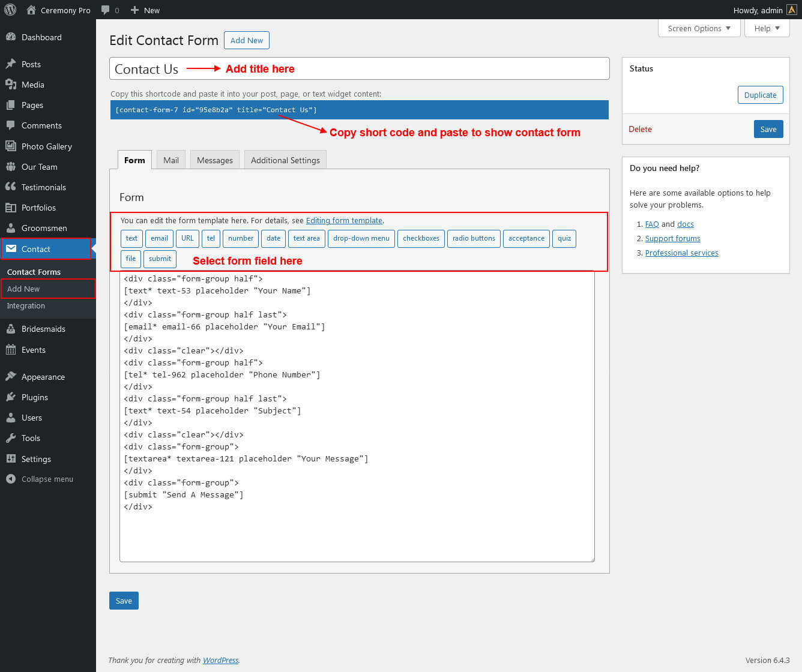This screenshot has width=802, height=672.
Task: Switch to the Mail tab
Action: 171,160
